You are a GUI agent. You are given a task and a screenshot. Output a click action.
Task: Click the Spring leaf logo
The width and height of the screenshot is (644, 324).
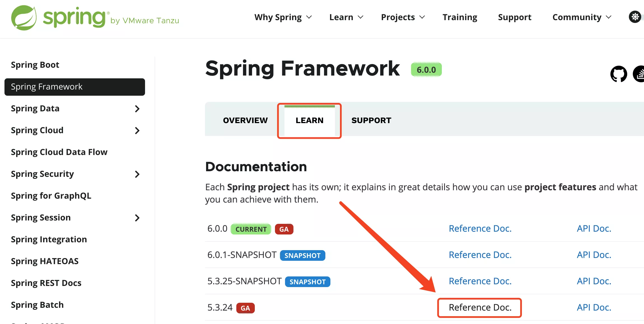tap(24, 18)
